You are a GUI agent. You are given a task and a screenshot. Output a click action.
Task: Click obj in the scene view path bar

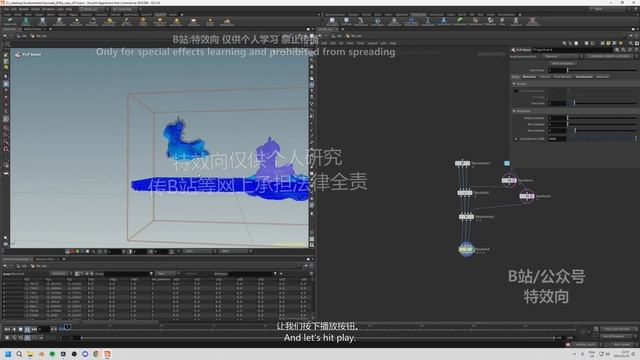pos(23,36)
